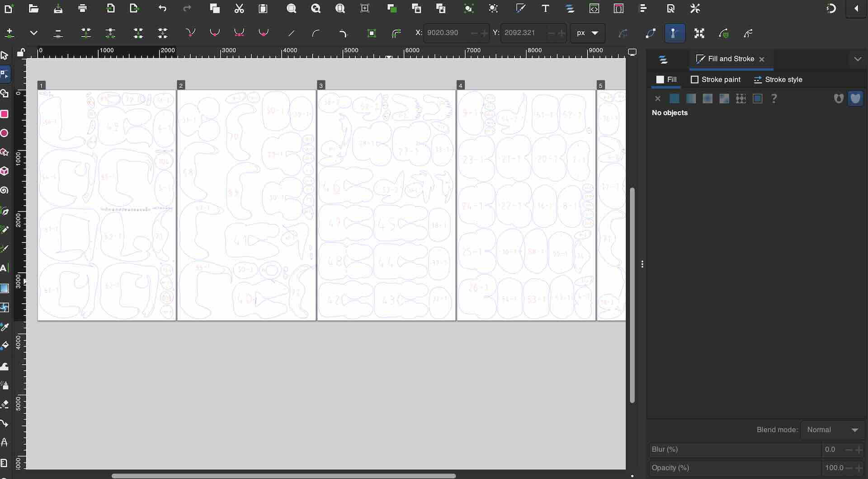Click the X coordinate input field
Screen dimensions: 868x479
point(447,33)
